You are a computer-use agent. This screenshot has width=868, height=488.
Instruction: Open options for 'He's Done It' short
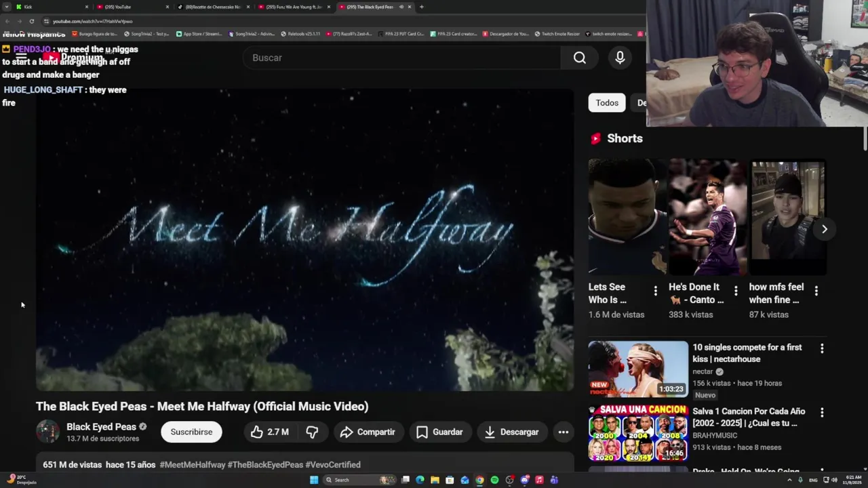click(736, 291)
